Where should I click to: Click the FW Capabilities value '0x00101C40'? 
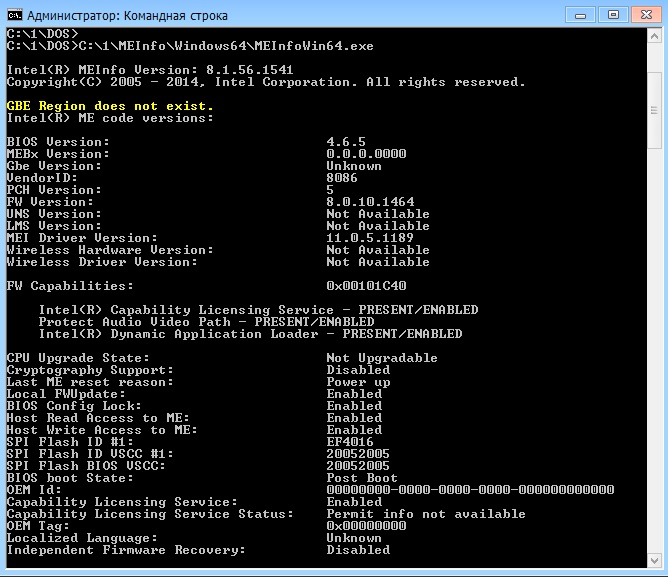(x=366, y=286)
